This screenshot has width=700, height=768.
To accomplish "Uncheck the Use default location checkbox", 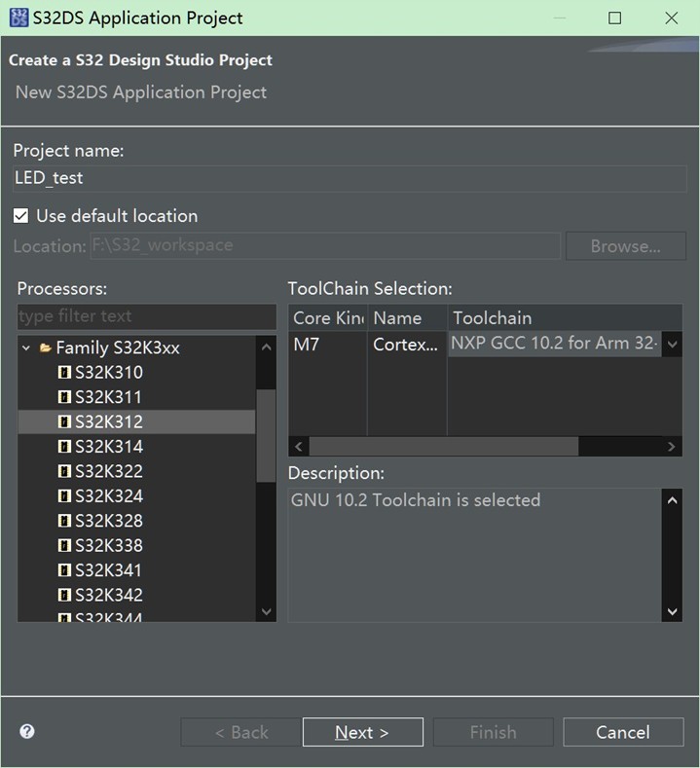I will pyautogui.click(x=21, y=216).
